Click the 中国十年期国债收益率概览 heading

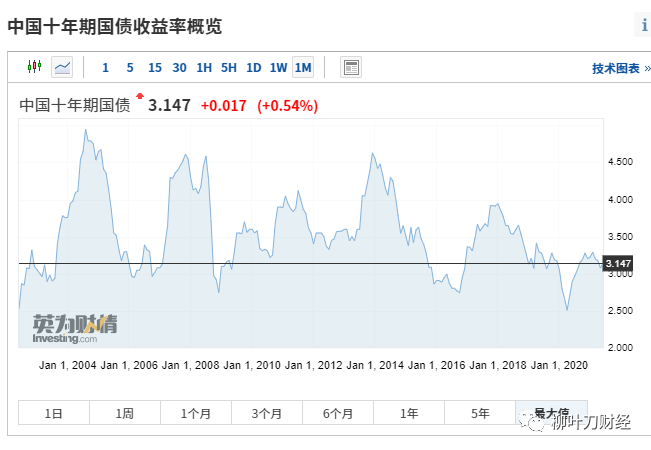(115, 26)
